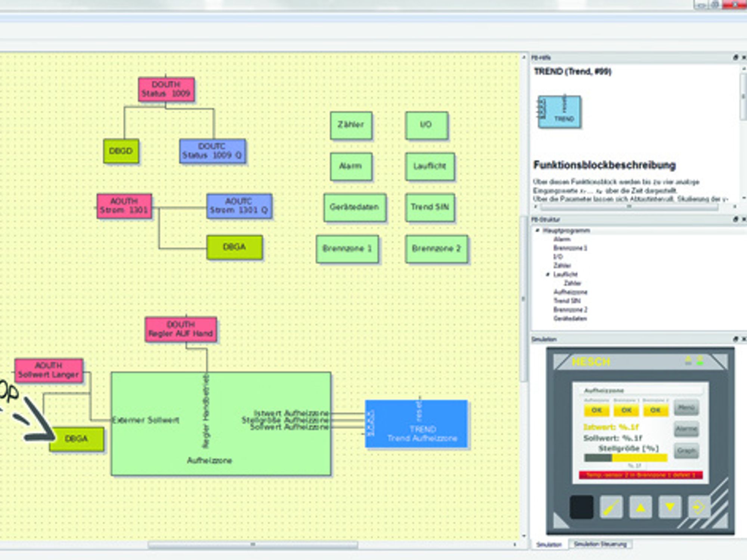Select Brennzone 2 in FB-Struktur tree
The image size is (747, 560).
pos(570,310)
